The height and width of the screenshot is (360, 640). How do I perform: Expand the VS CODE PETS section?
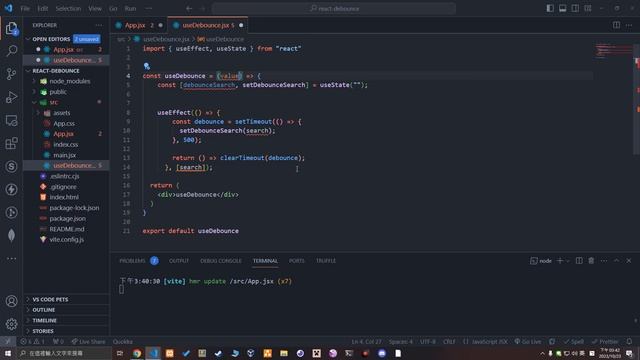50,299
